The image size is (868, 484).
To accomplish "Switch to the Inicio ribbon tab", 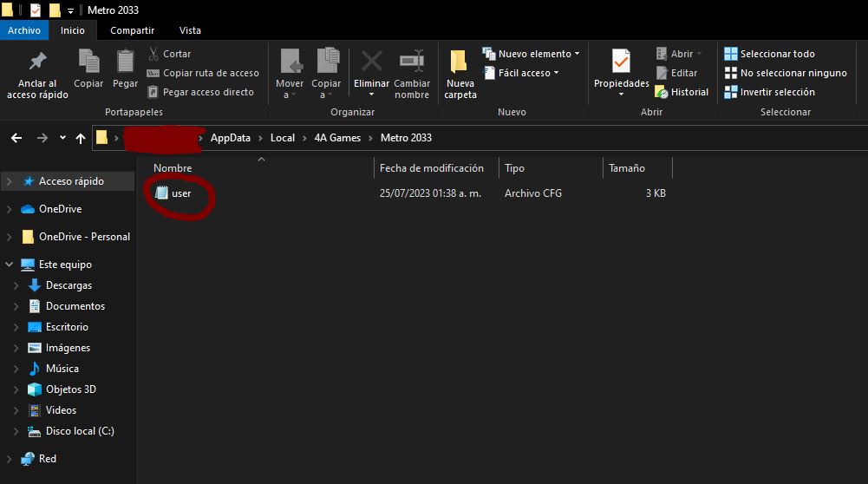I will [x=73, y=30].
